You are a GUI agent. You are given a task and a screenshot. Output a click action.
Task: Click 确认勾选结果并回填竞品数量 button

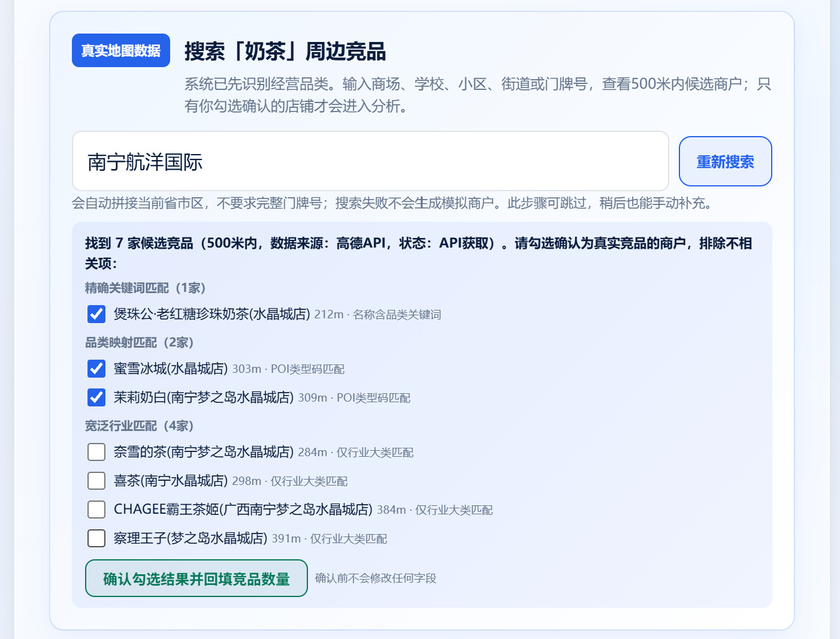coord(197,578)
